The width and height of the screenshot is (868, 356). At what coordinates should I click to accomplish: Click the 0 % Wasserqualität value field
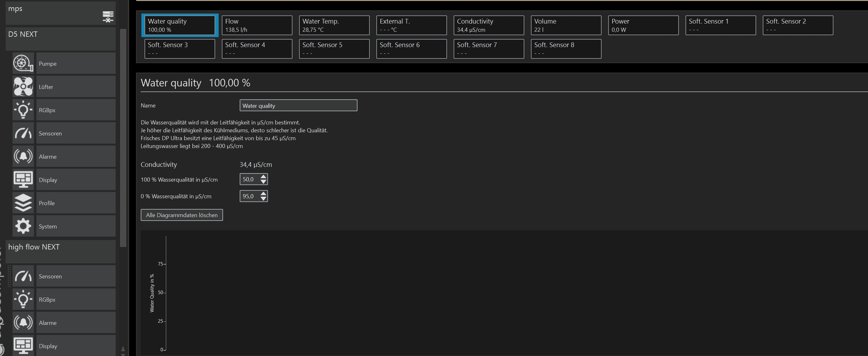coord(249,196)
